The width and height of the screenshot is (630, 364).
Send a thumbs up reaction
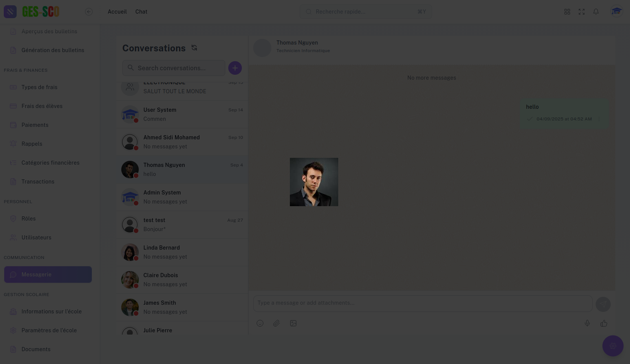click(604, 323)
